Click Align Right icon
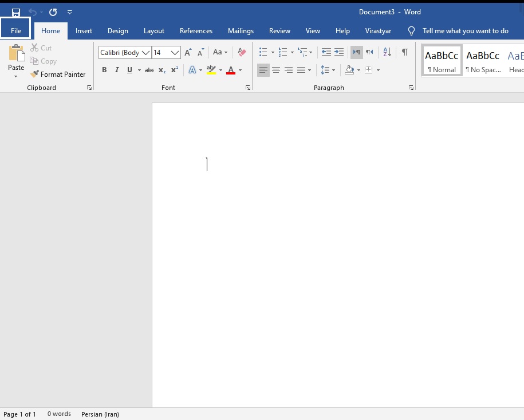This screenshot has height=420, width=524. click(x=289, y=70)
